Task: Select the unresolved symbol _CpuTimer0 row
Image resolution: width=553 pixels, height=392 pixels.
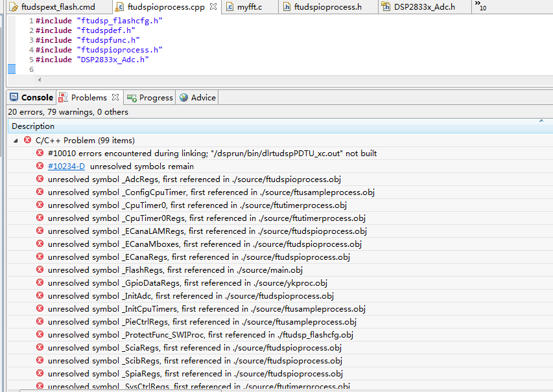Action: click(x=280, y=205)
